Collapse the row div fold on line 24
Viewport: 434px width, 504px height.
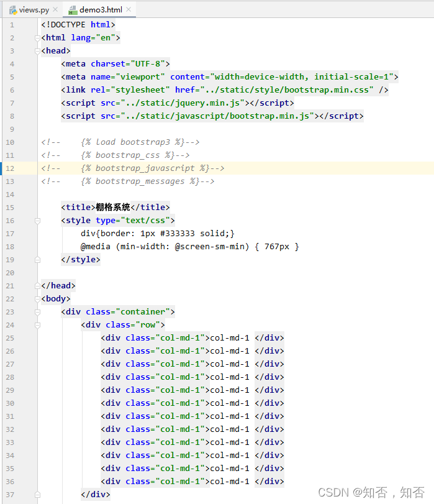37,325
